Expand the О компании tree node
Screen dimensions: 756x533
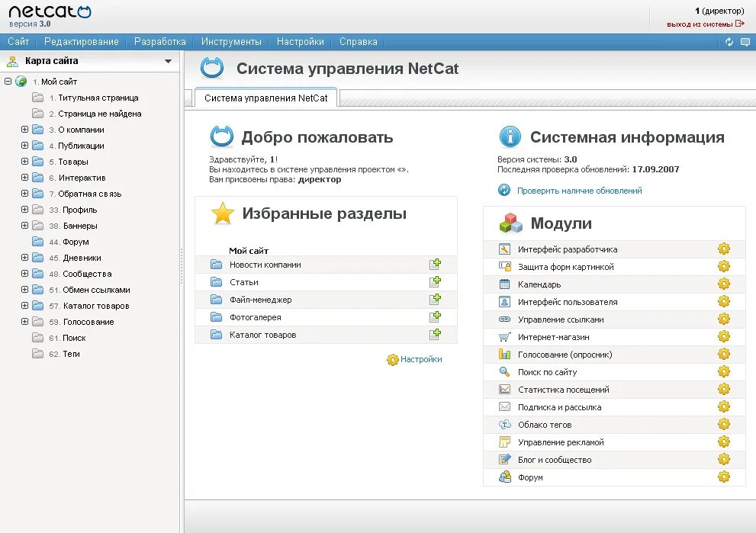[x=24, y=130]
